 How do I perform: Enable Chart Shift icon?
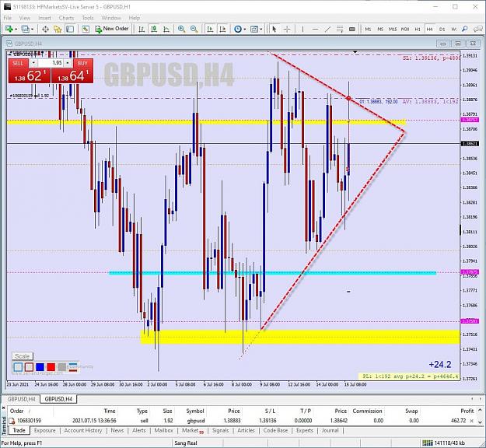[222, 29]
